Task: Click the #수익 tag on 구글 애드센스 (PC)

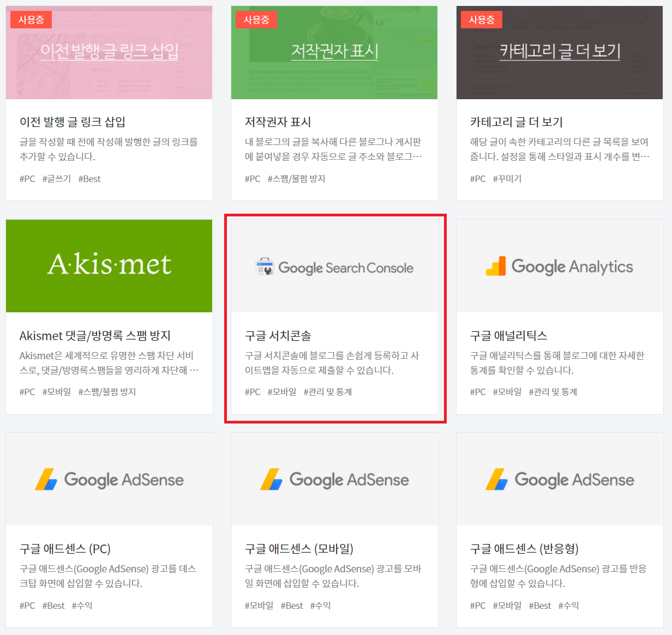Action: [82, 606]
